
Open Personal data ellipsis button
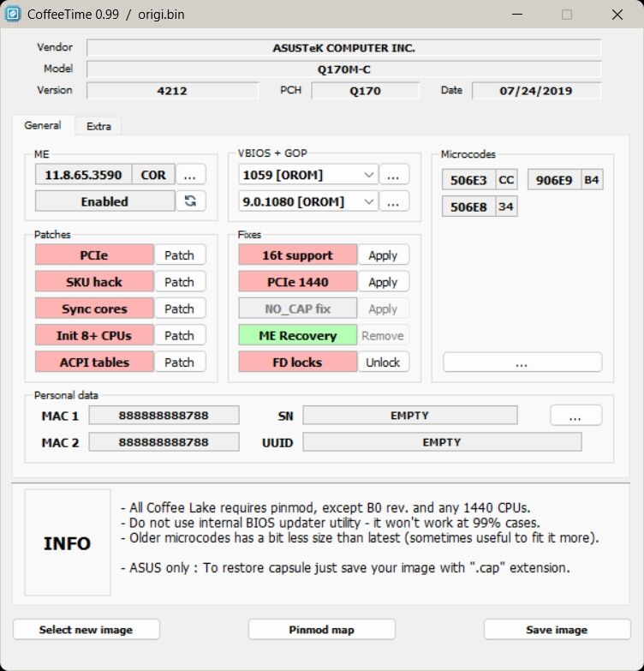(576, 415)
